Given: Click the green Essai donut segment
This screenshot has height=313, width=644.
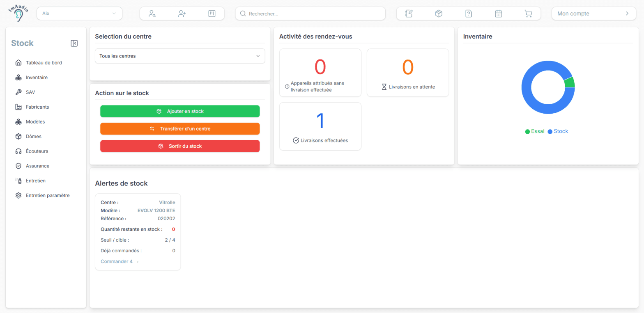Looking at the screenshot, I should tap(569, 82).
